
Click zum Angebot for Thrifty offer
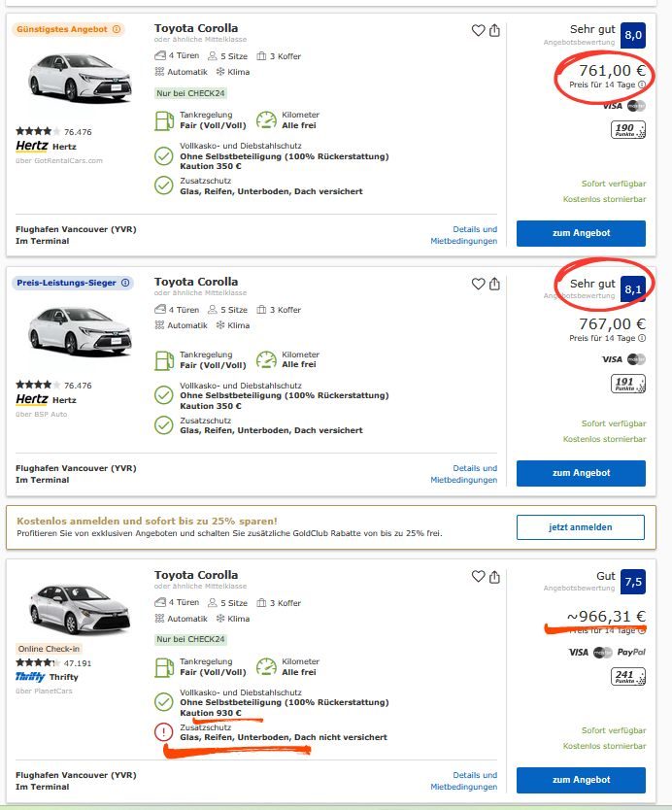pyautogui.click(x=581, y=780)
